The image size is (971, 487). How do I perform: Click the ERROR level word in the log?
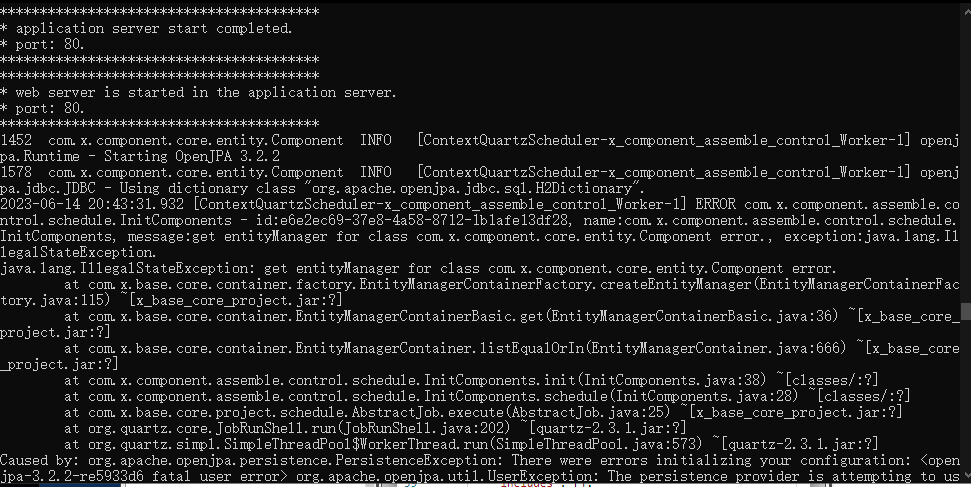(716, 205)
